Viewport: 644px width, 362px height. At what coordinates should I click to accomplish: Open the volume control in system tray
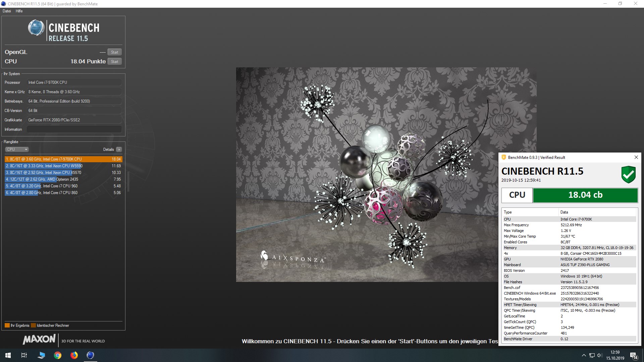(600, 355)
